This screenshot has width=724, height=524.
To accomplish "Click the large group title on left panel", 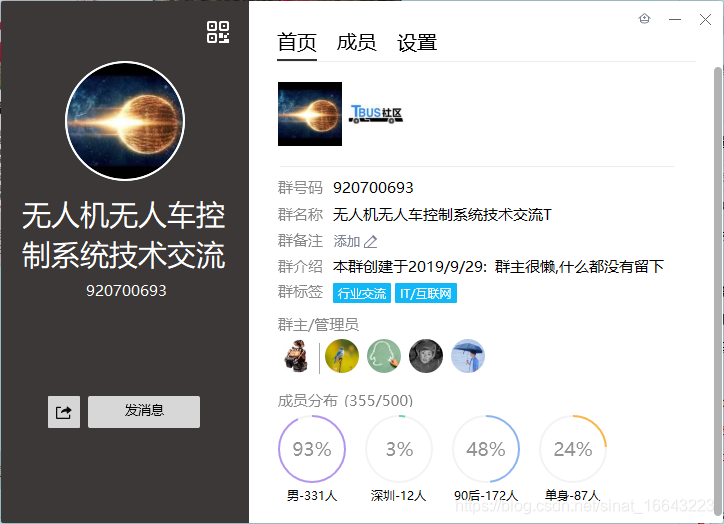I will [124, 235].
